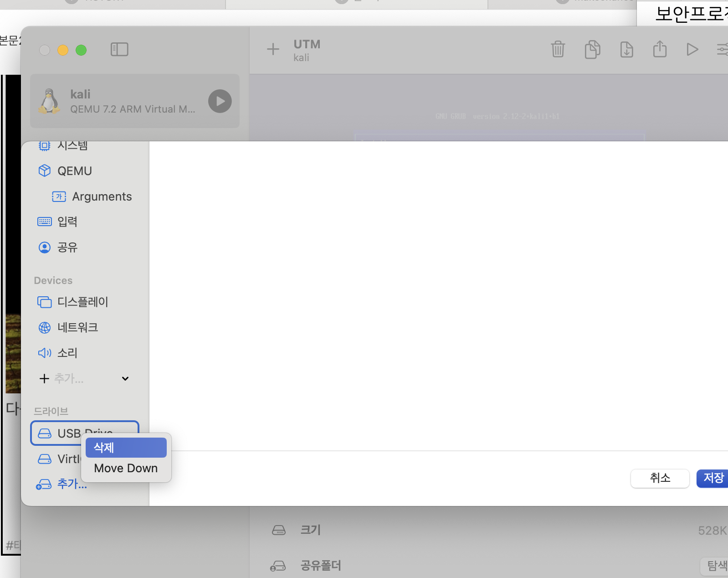This screenshot has width=728, height=578.
Task: Click the 드라이브 section header
Action: (51, 411)
